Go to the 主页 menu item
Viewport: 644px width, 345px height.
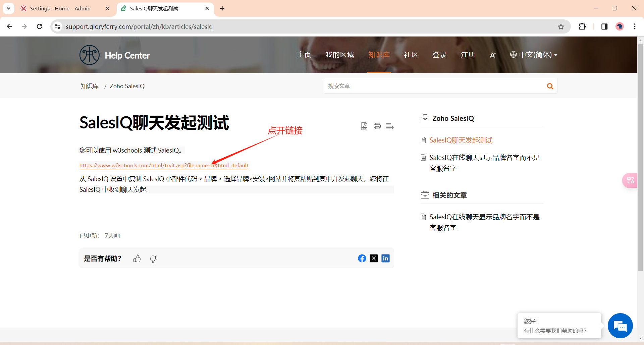(x=304, y=55)
